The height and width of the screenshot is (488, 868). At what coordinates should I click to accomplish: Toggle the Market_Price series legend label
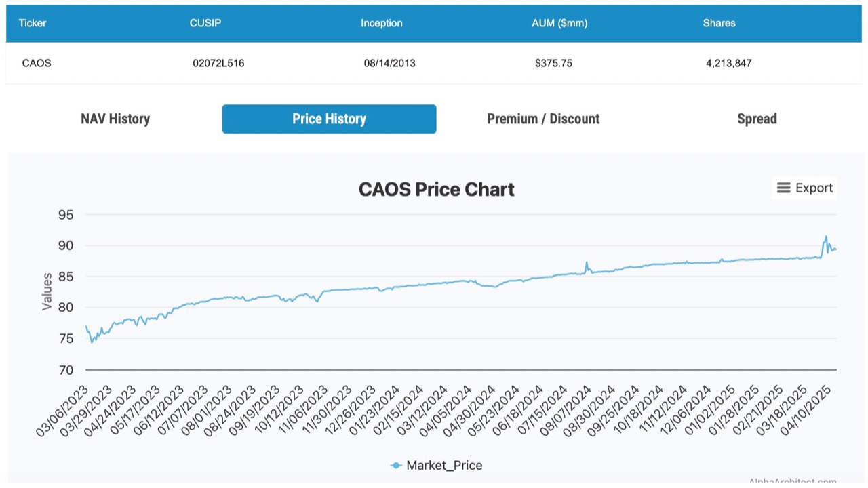click(444, 465)
